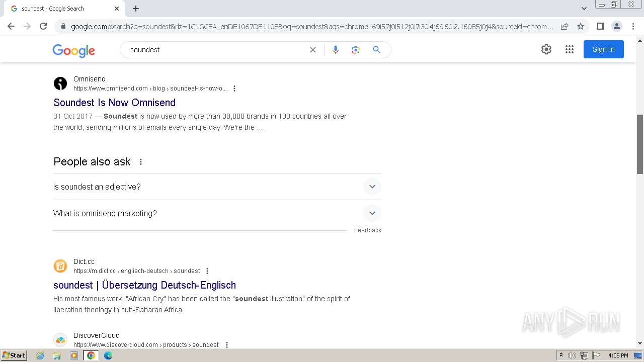The width and height of the screenshot is (644, 362).
Task: Go back to the previous page
Action: pyautogui.click(x=11, y=26)
